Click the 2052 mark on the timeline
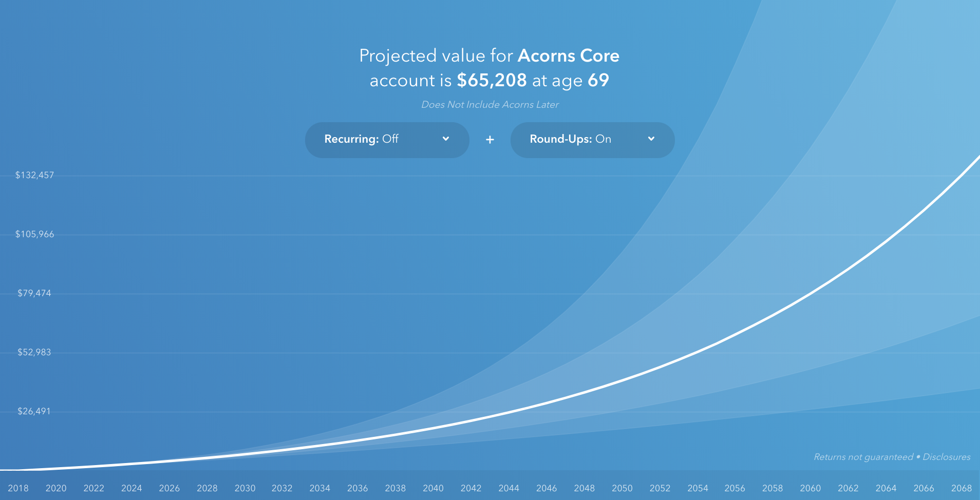980x500 pixels. [x=661, y=488]
